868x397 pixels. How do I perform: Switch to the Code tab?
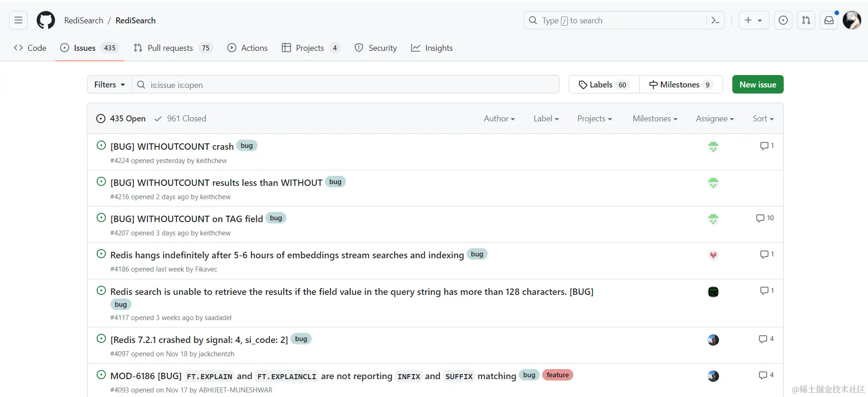click(x=30, y=48)
